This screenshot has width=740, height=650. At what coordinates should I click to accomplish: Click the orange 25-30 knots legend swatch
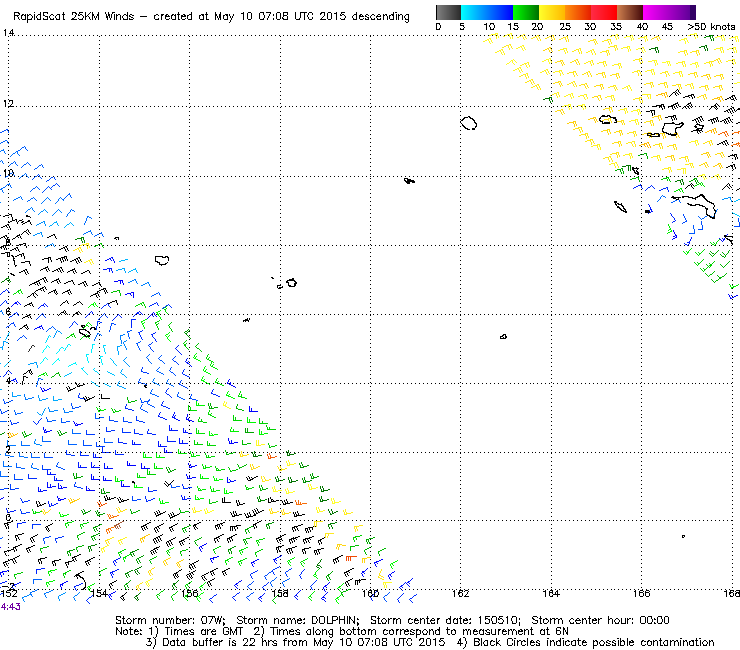click(x=578, y=12)
